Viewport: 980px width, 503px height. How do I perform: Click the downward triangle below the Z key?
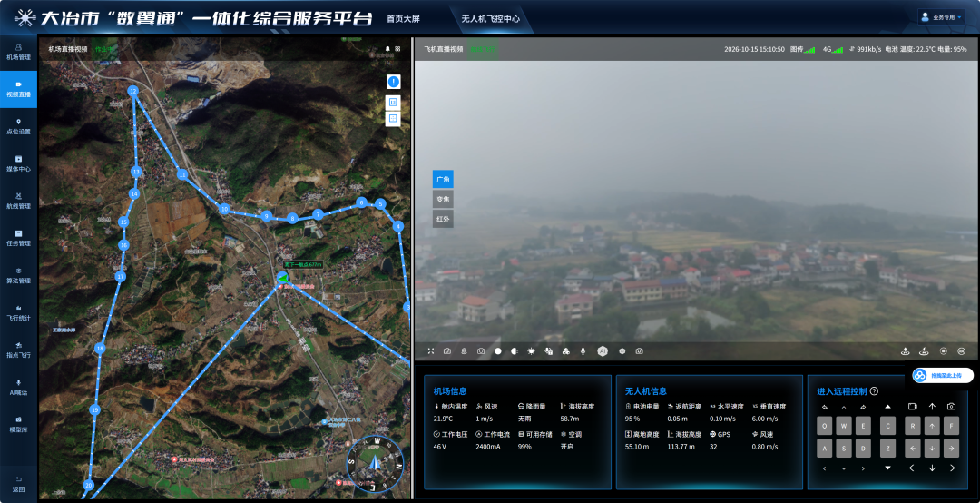tap(887, 468)
